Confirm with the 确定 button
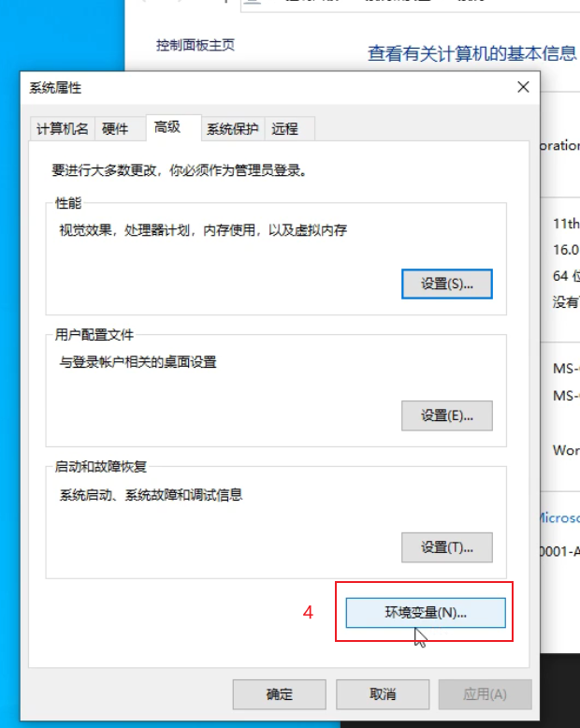This screenshot has width=580, height=728. tap(280, 694)
